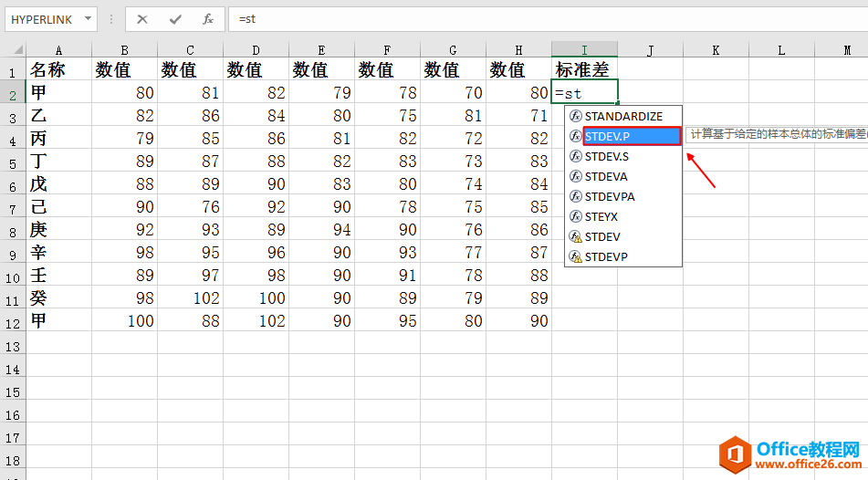Select the cell labeled 丙

tap(58, 138)
